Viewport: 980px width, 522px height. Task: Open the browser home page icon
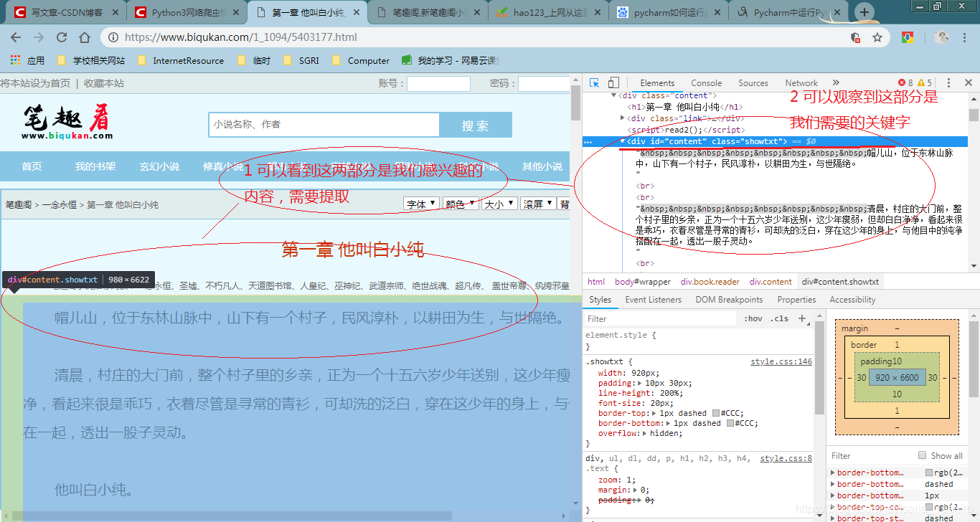point(85,37)
